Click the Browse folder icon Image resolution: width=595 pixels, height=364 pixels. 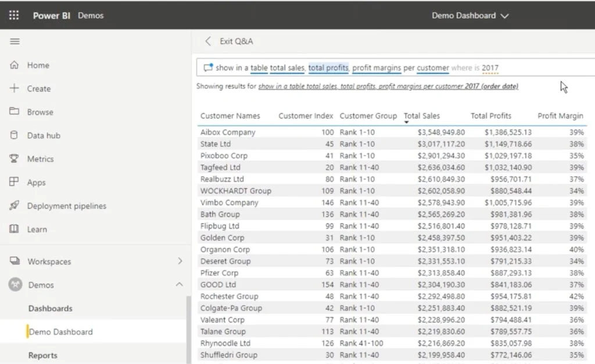click(14, 111)
